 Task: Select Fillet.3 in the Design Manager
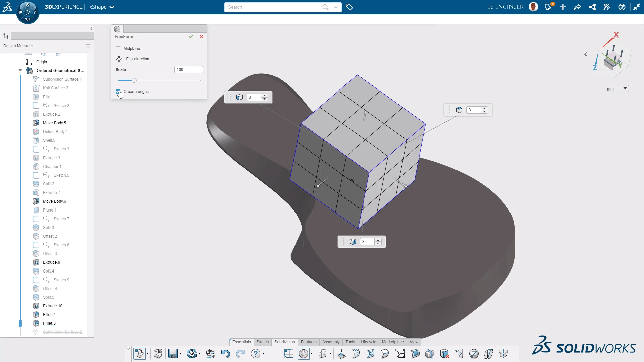[49, 323]
